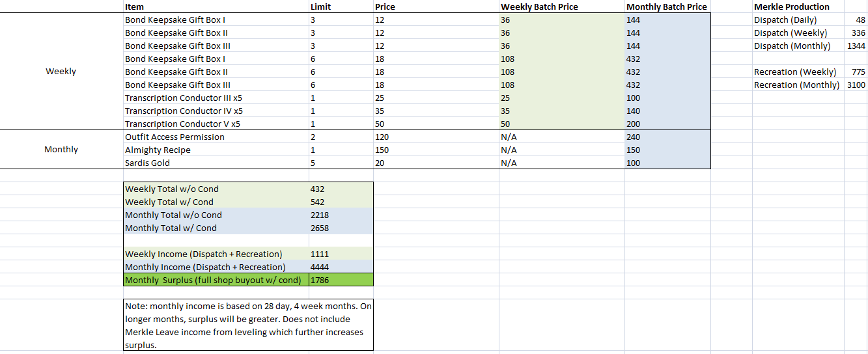Select the "Monthly Batch Price" header cell
Viewport: 868px width, 354px height.
(x=667, y=7)
